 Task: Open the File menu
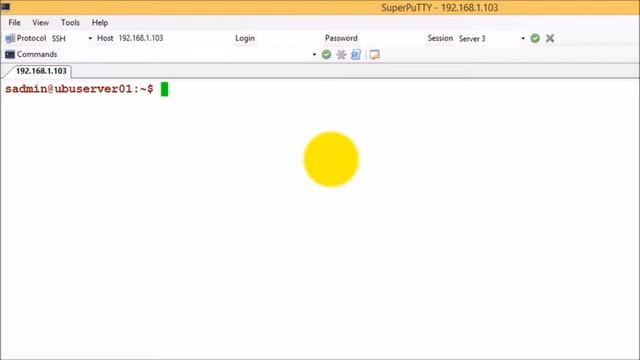pyautogui.click(x=14, y=22)
